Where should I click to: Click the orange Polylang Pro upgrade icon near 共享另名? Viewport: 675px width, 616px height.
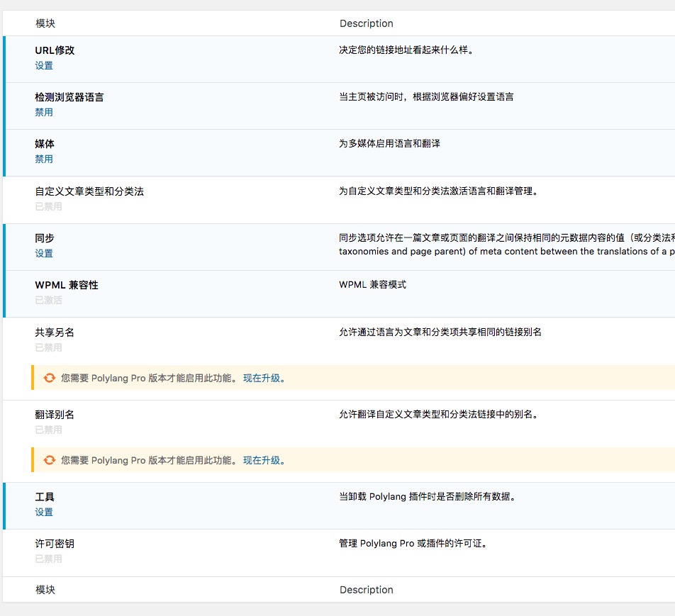[49, 378]
